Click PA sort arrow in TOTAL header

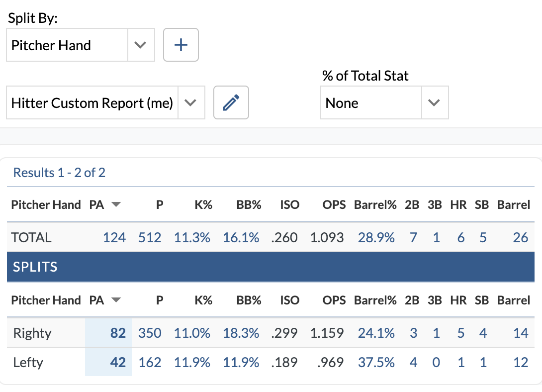pos(116,204)
